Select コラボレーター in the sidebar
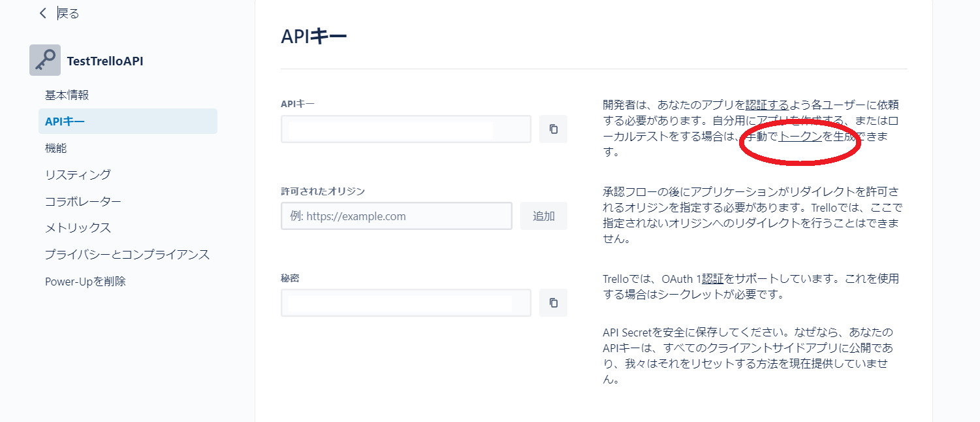The width and height of the screenshot is (980, 422). coord(83,201)
